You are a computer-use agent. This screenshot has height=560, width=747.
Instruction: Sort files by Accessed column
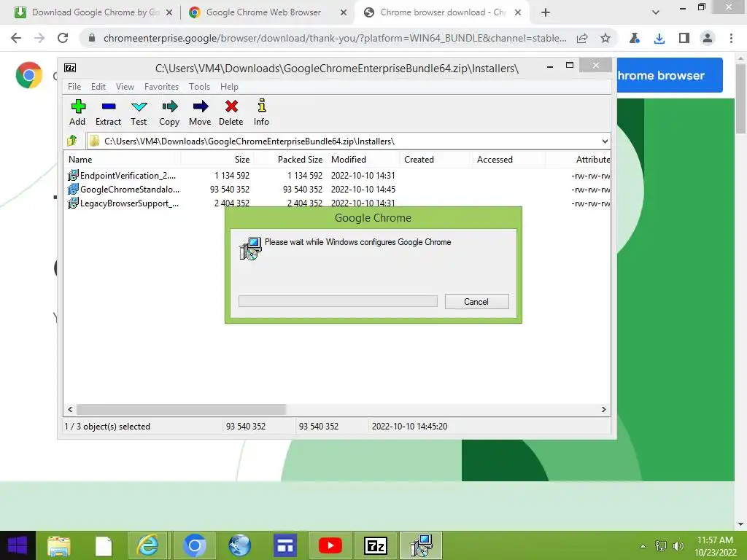click(508, 160)
